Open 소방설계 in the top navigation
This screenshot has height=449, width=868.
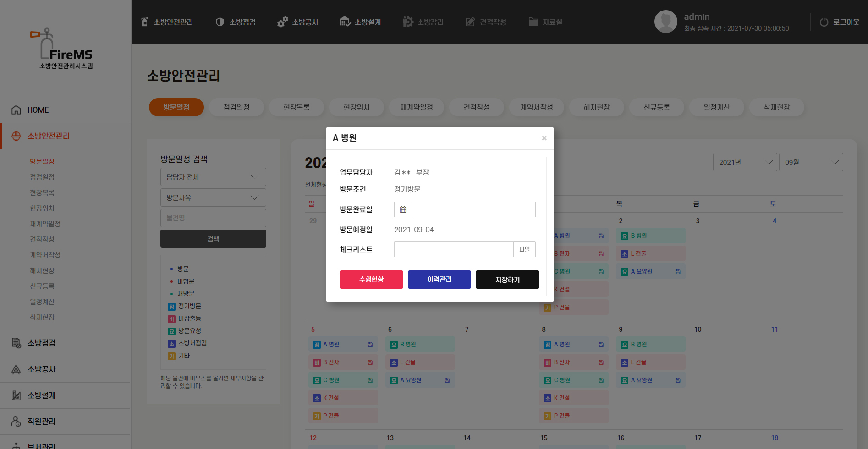[360, 22]
